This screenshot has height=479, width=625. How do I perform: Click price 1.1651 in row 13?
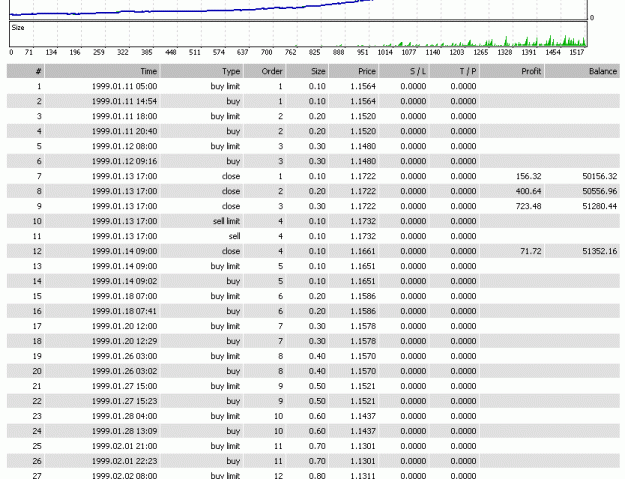[363, 266]
